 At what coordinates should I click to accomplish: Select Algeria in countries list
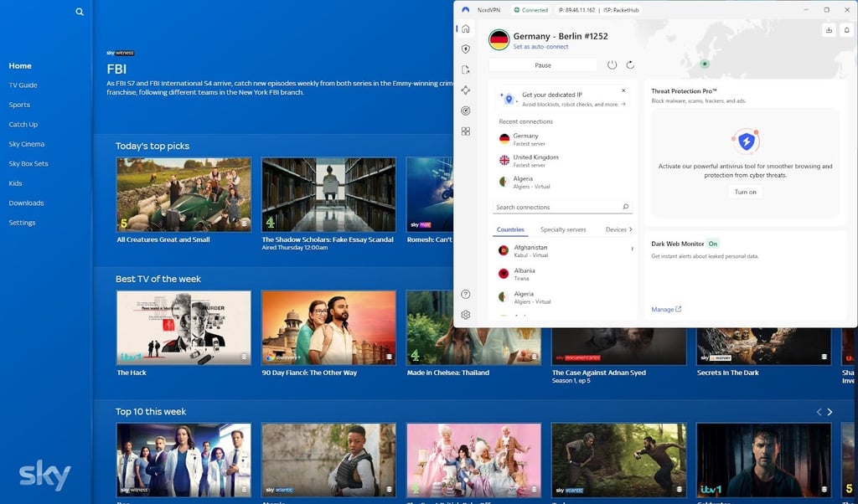(562, 297)
